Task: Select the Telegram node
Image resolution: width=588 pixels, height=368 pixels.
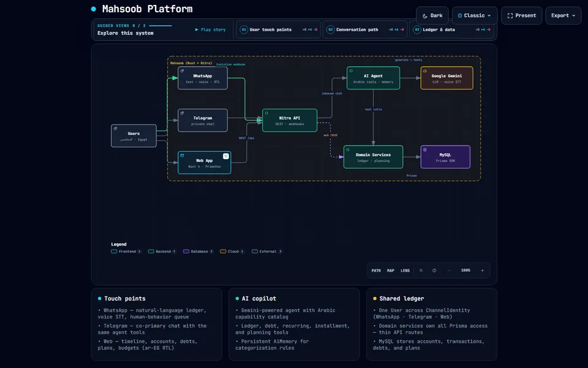Action: pos(203,120)
